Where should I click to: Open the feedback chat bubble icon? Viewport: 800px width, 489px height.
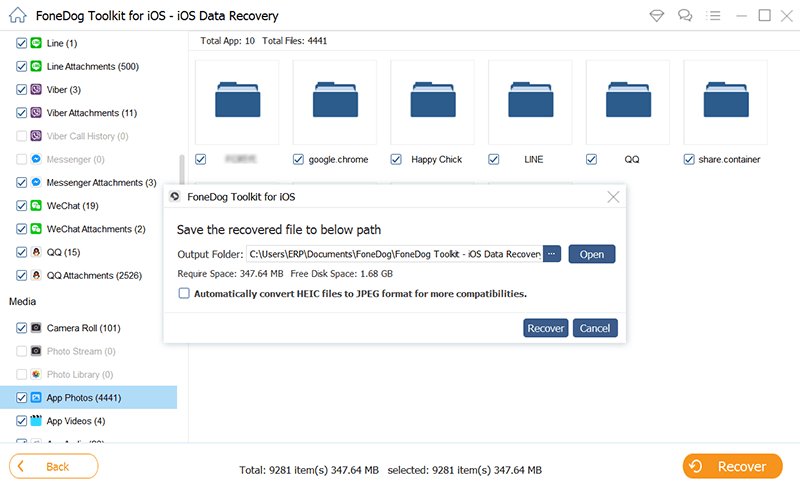click(685, 16)
